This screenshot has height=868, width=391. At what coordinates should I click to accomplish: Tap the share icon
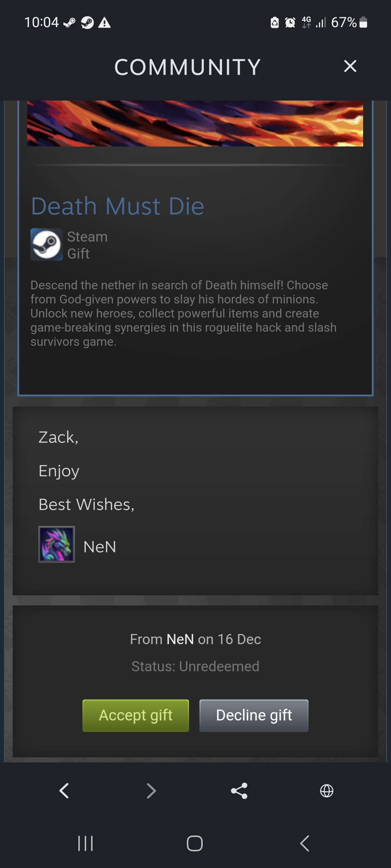pos(239,791)
